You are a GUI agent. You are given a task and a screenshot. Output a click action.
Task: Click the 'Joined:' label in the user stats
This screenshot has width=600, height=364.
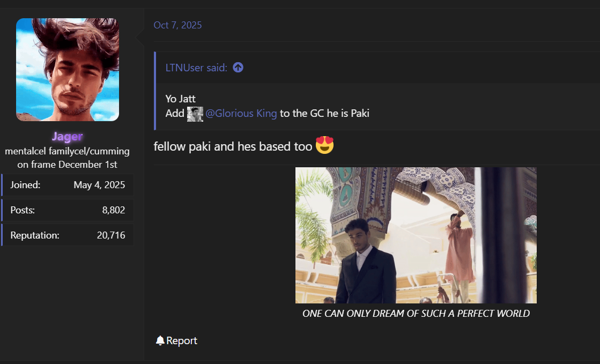[x=25, y=185]
